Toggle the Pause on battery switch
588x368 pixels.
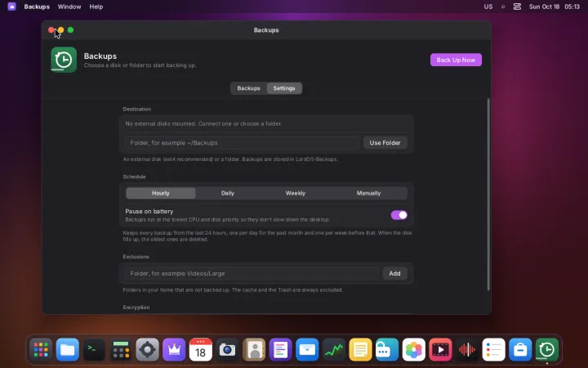pyautogui.click(x=399, y=215)
